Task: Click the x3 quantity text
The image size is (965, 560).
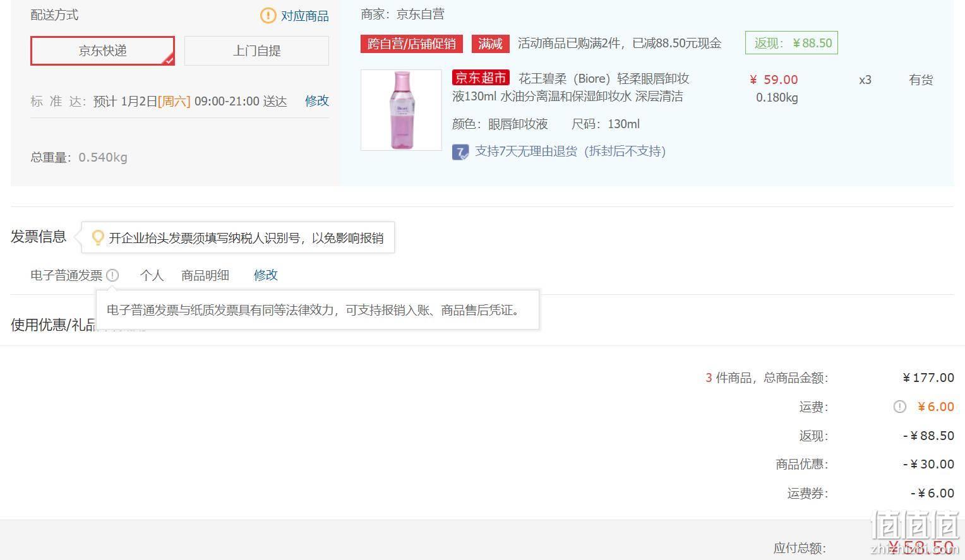Action: [865, 80]
